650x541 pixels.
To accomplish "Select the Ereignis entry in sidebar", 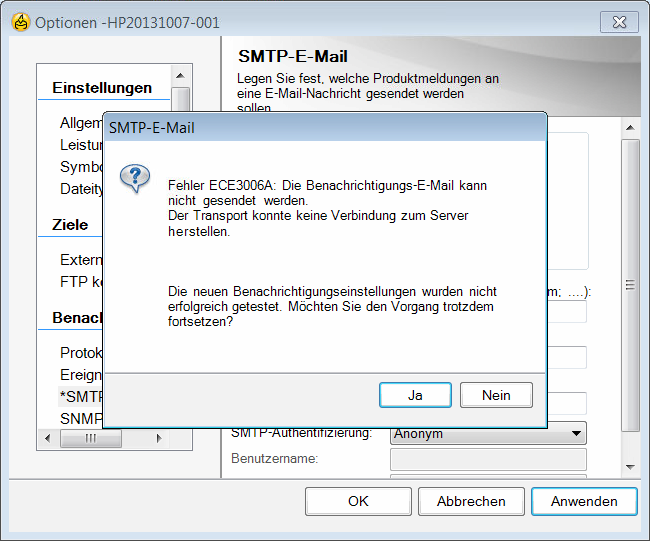I will click(x=81, y=374).
